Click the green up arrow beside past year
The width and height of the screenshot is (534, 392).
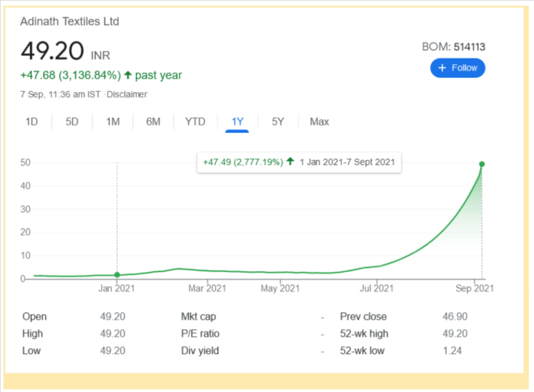click(128, 74)
